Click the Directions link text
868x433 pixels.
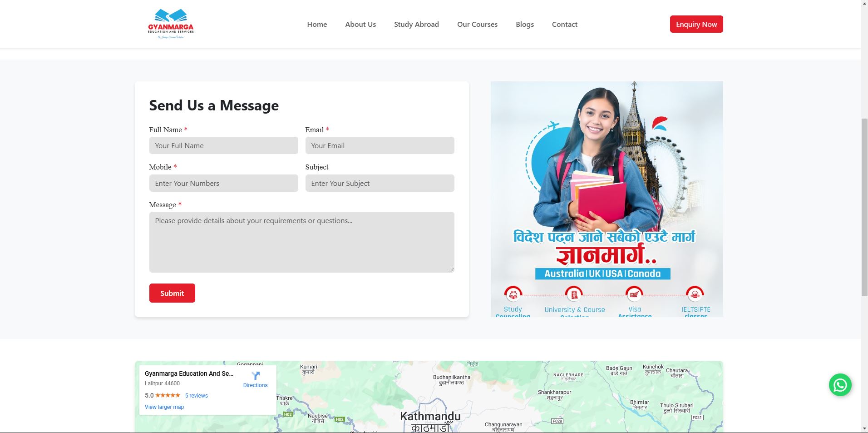255,385
